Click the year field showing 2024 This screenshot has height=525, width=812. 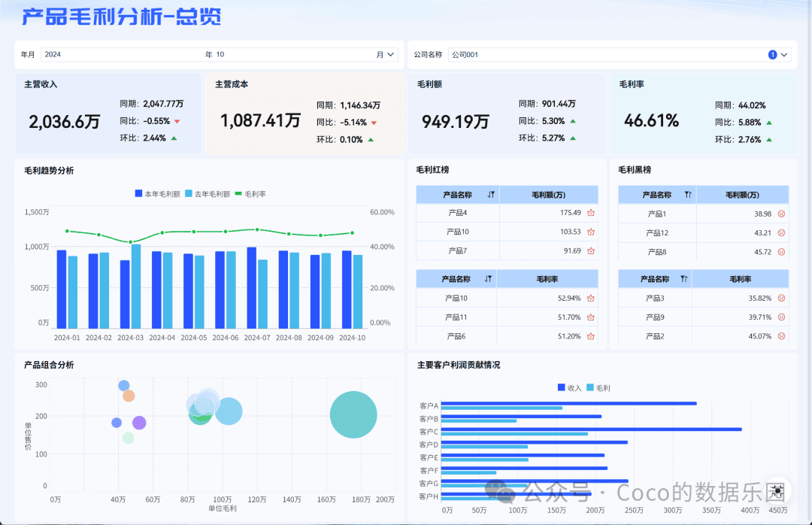[122, 54]
